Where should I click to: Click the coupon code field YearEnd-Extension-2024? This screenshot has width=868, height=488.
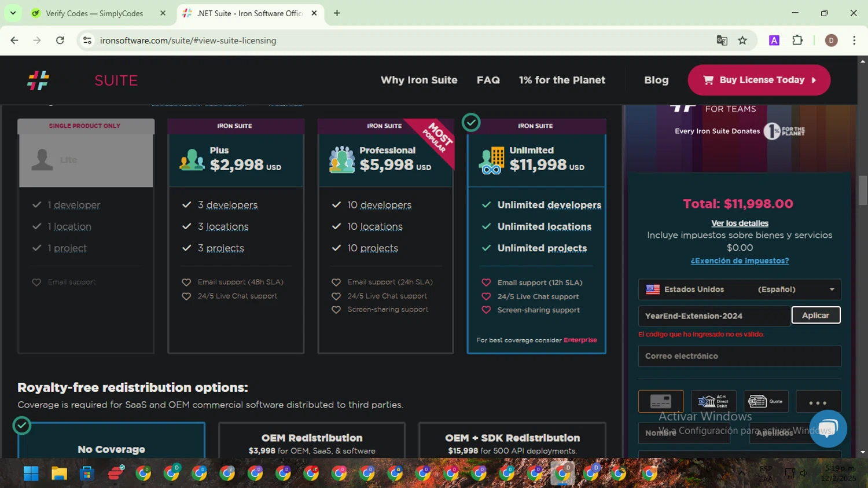point(714,316)
